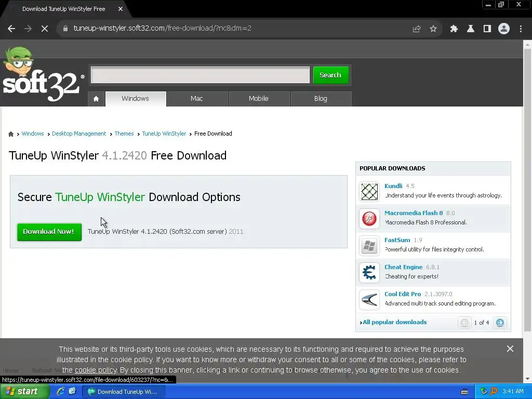Image resolution: width=532 pixels, height=399 pixels.
Task: Click the Kundli app icon
Action: coord(369,191)
